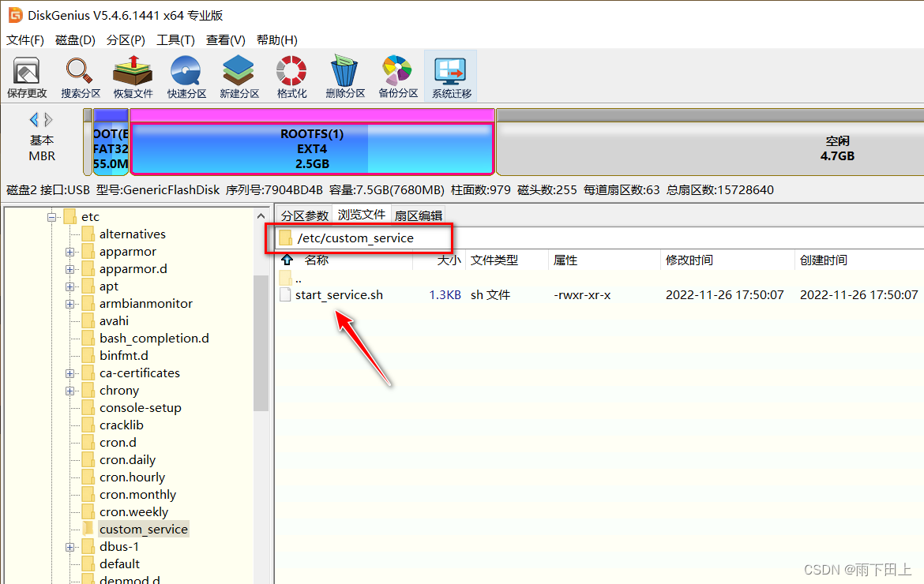Launch the File Recovery (恢复文件) tool
This screenshot has height=584, width=924.
pyautogui.click(x=133, y=77)
